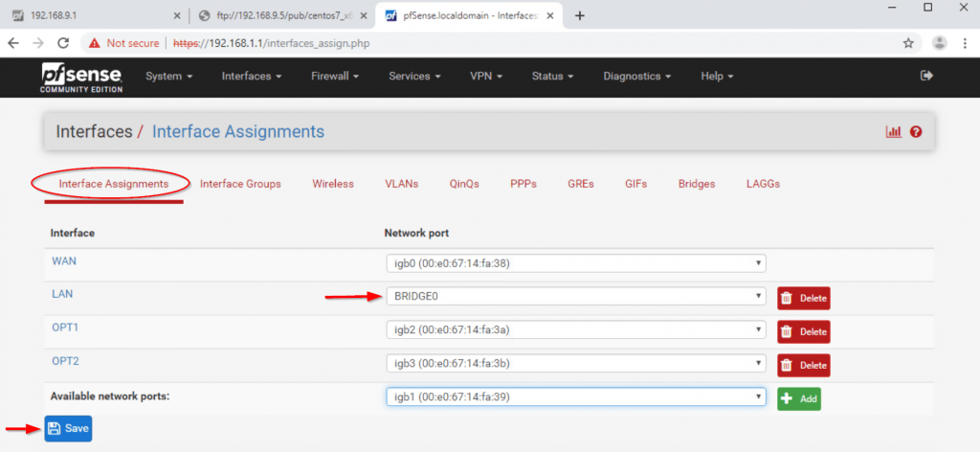The image size is (980, 452).
Task: Bookmark this page with star icon
Action: 908,43
